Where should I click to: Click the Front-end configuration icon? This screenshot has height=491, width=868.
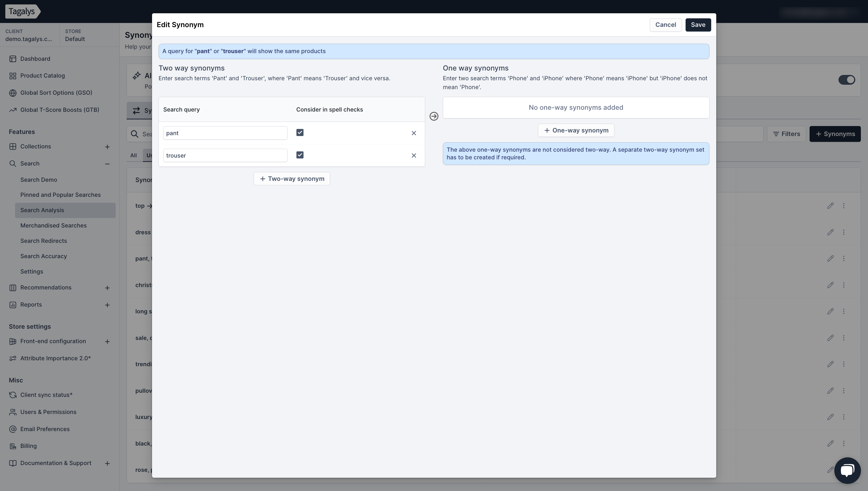click(13, 341)
